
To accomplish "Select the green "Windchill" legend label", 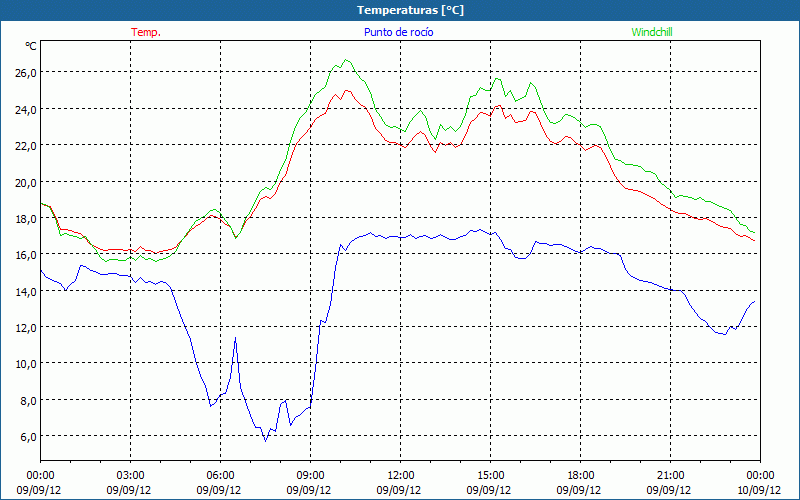I will [652, 32].
